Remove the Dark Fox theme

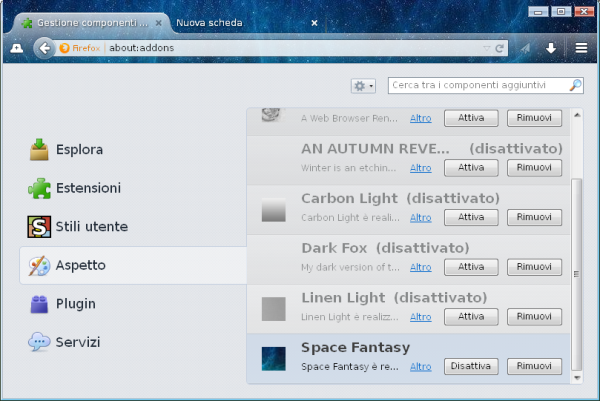(x=534, y=267)
